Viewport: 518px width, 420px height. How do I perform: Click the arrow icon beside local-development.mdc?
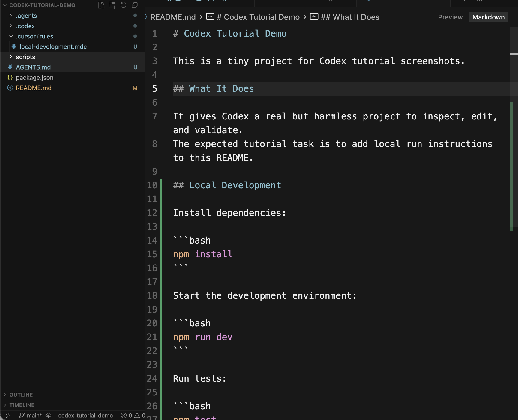14,46
